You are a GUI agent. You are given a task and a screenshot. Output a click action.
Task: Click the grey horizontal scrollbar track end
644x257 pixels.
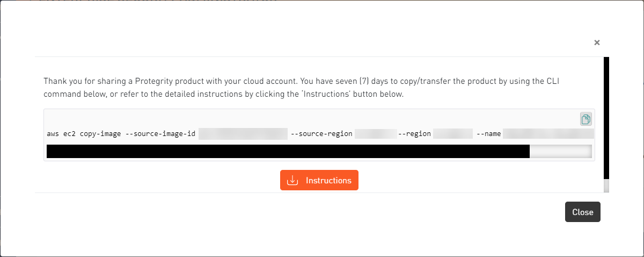click(x=560, y=151)
